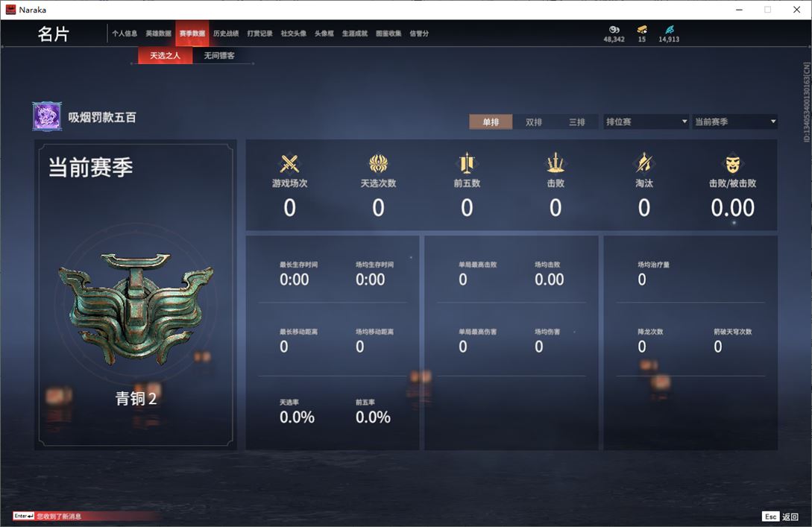The height and width of the screenshot is (527, 812).
Task: Click the 前五数 banner icon
Action: 467,163
